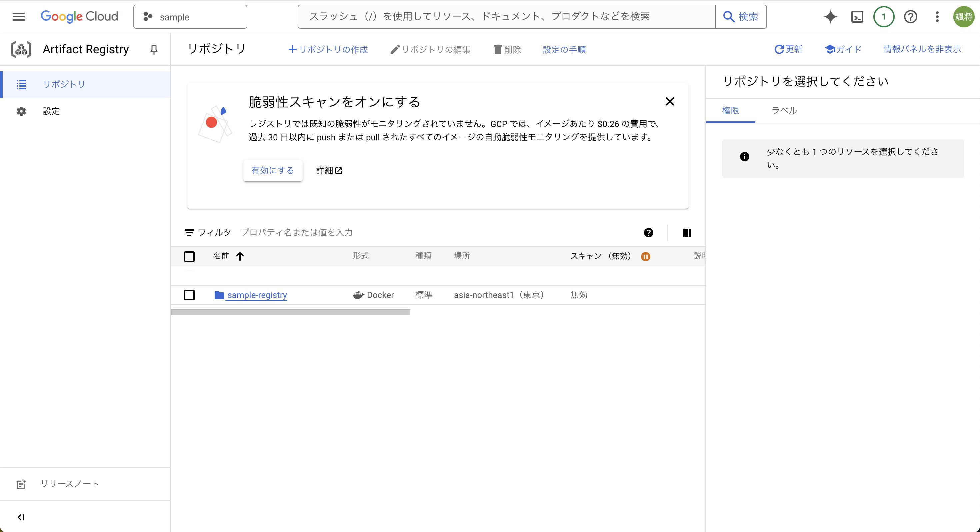Click the 形式 column header
The image size is (980, 532).
[x=360, y=256]
